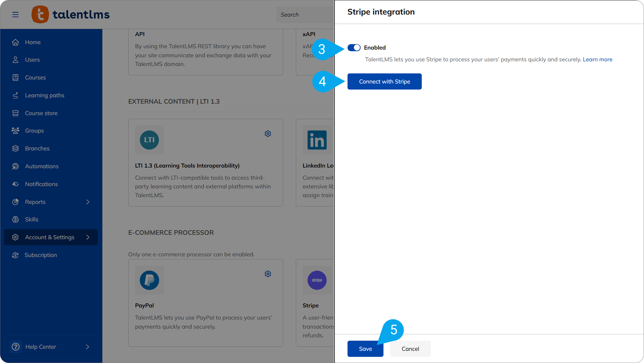This screenshot has width=644, height=363.
Task: Click the LTI round logo icon
Action: [x=149, y=140]
